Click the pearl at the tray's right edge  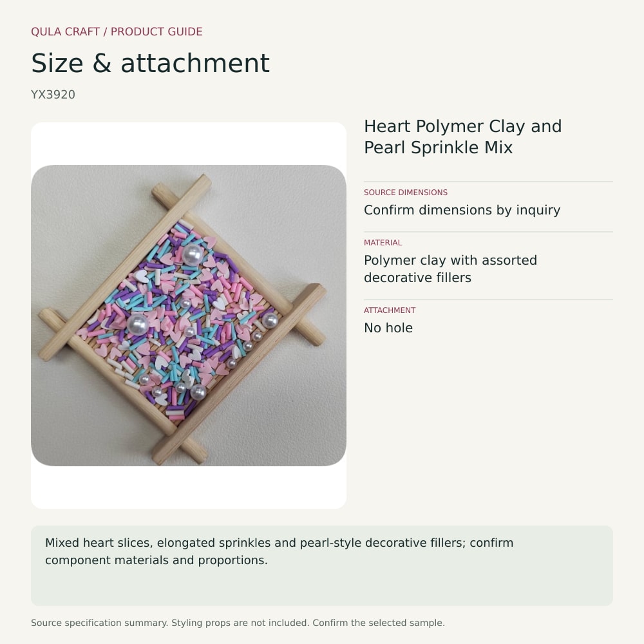pyautogui.click(x=270, y=321)
